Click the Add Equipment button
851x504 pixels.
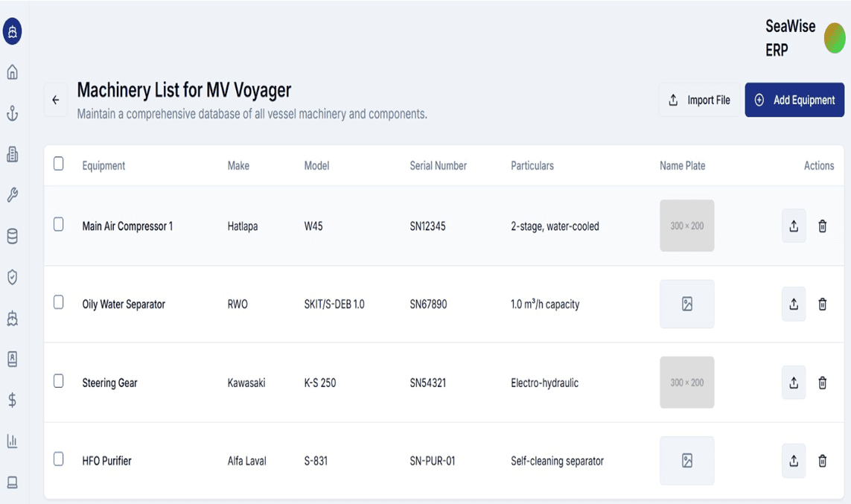[794, 99]
